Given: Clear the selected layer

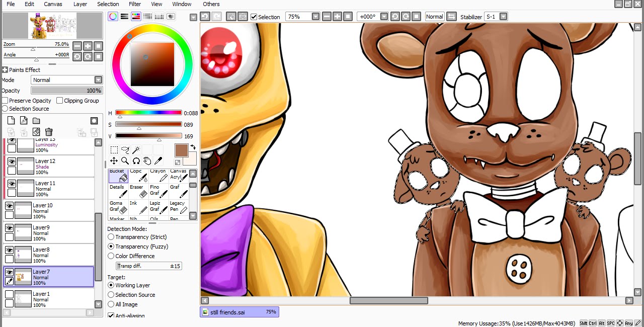Looking at the screenshot, I should coord(36,132).
